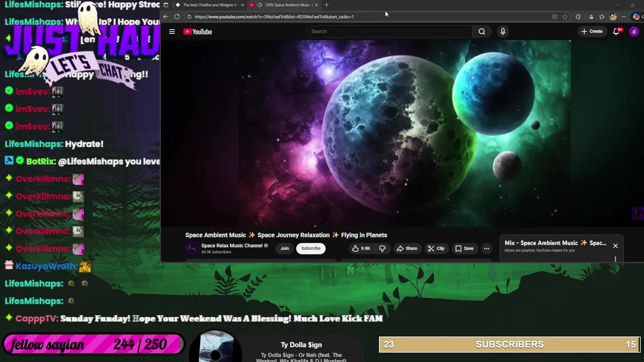
Task: Click the YouTube search magnifier button
Action: pos(482,31)
